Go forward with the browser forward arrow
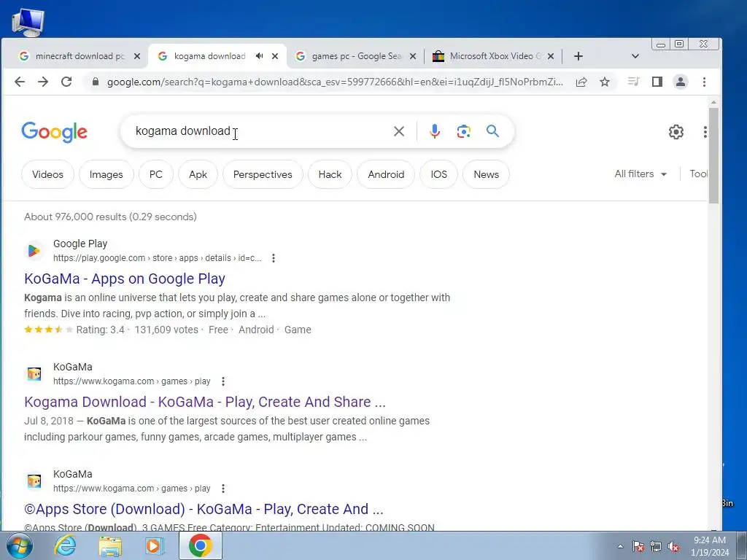Image resolution: width=747 pixels, height=560 pixels. [43, 82]
